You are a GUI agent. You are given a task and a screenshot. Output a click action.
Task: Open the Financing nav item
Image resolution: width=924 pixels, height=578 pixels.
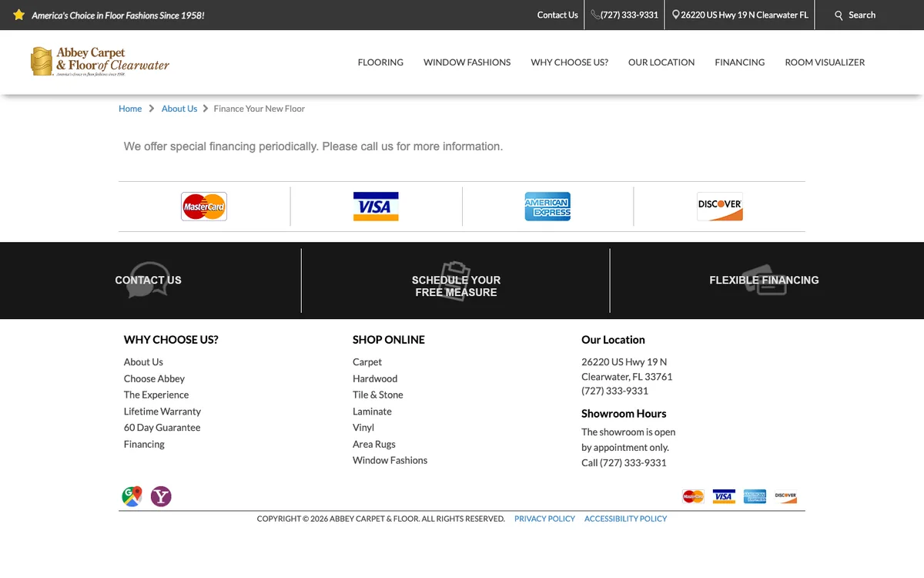pyautogui.click(x=739, y=62)
